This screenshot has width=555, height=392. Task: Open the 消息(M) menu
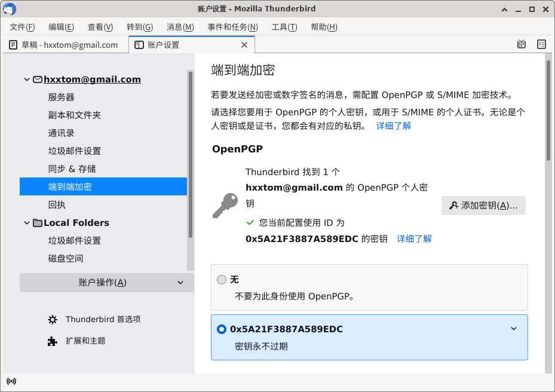point(180,27)
